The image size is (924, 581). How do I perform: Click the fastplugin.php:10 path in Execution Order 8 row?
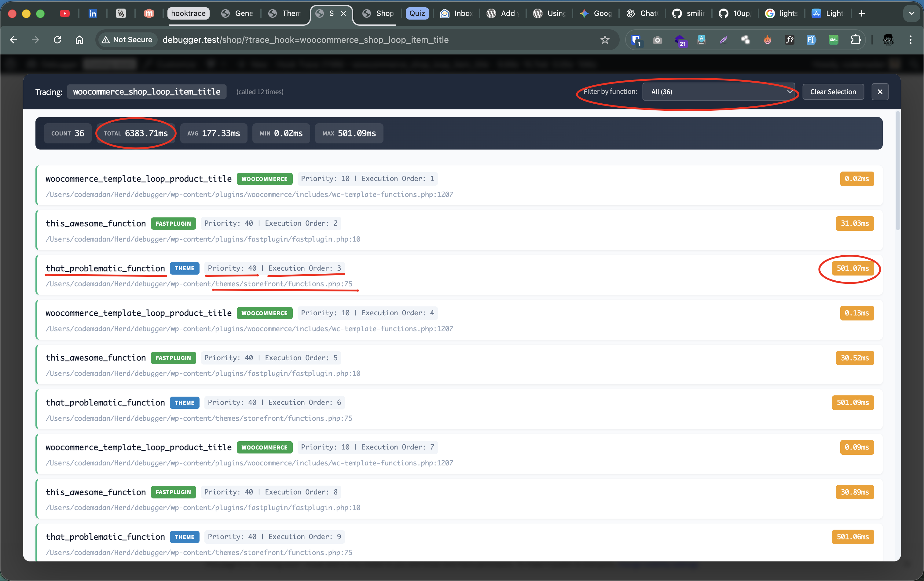[x=203, y=508]
